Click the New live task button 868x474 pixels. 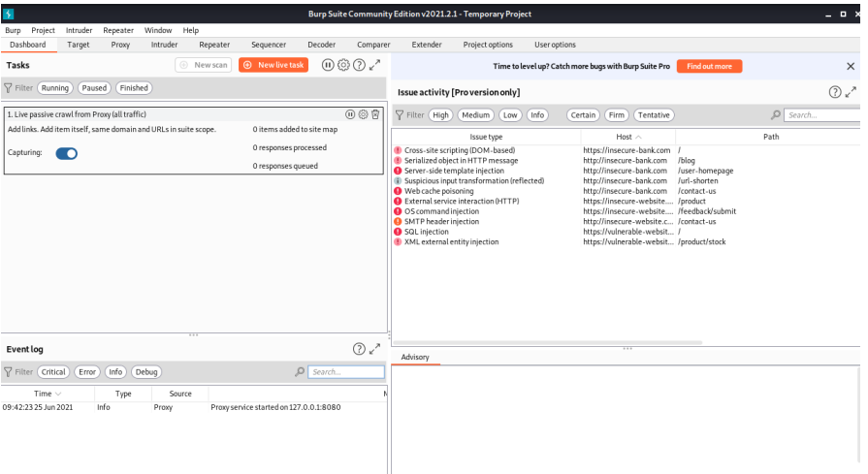click(273, 65)
